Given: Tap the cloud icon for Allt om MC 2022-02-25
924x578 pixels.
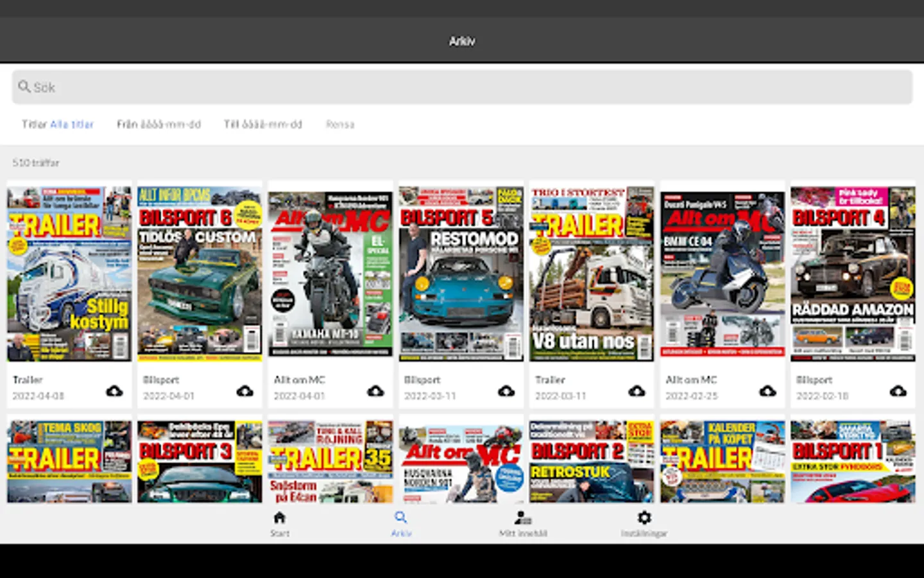Looking at the screenshot, I should [767, 391].
